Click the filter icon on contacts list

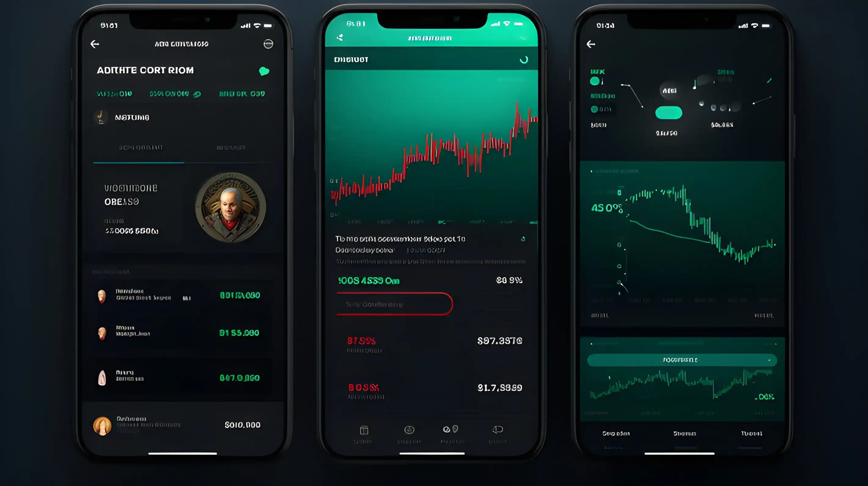[268, 44]
